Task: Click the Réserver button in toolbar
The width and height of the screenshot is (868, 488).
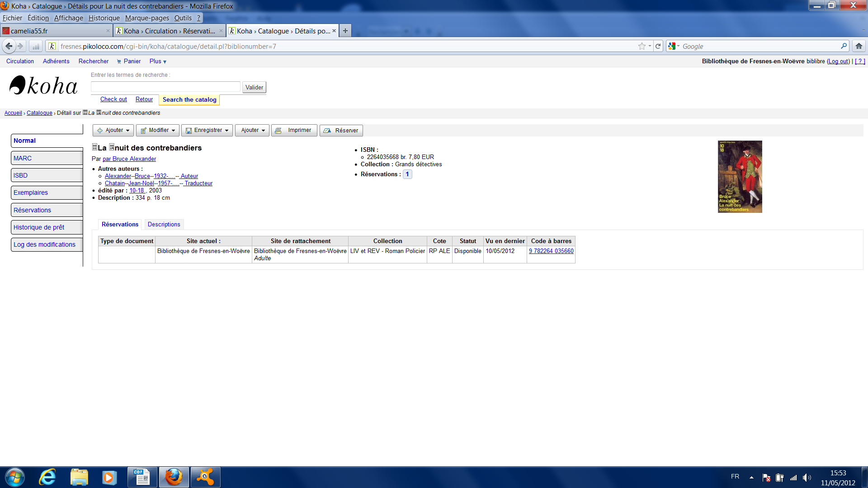Action: coord(341,131)
